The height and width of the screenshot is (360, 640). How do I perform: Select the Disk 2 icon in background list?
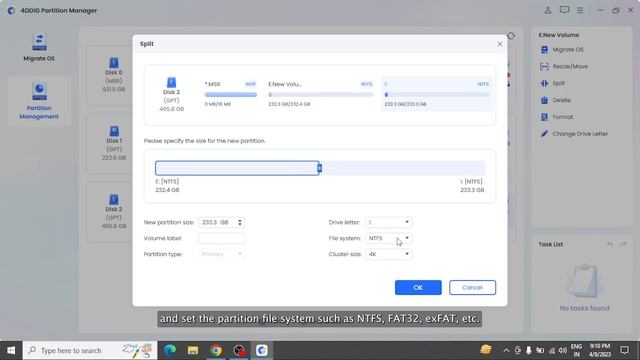click(114, 199)
